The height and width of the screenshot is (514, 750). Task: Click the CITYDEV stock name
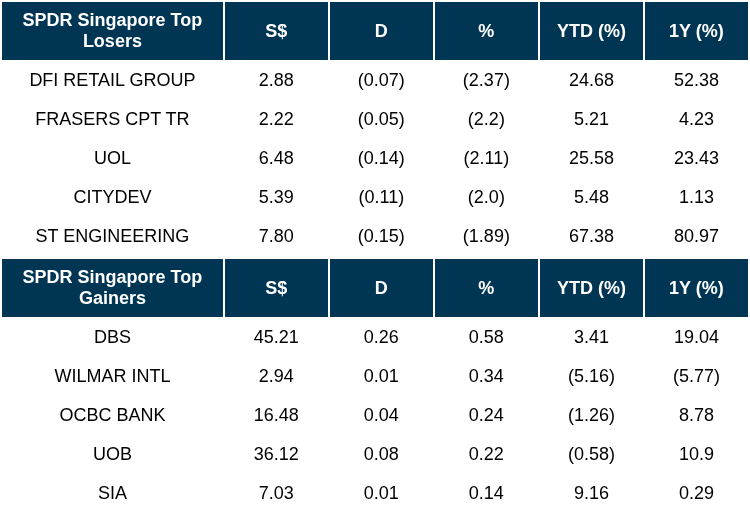pos(112,197)
